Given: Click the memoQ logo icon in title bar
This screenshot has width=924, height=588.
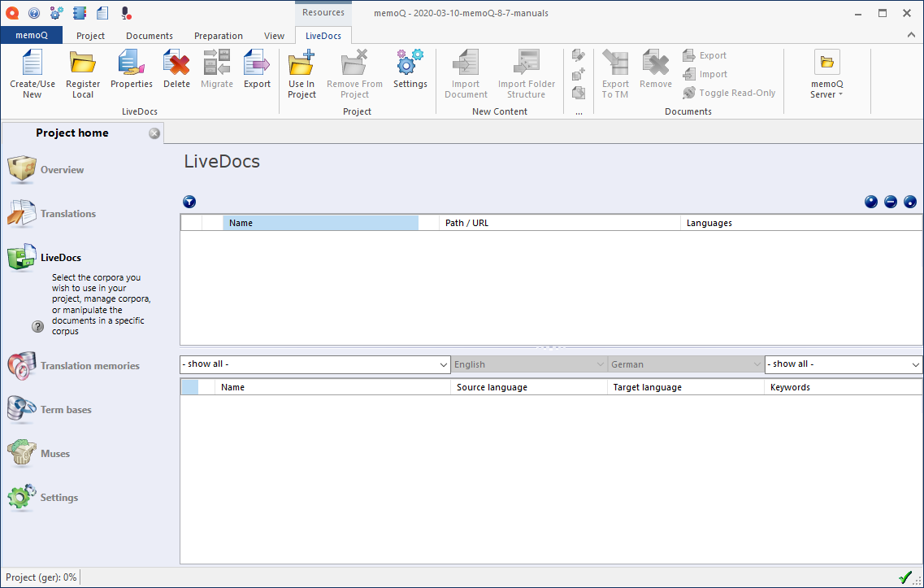Looking at the screenshot, I should (x=12, y=13).
